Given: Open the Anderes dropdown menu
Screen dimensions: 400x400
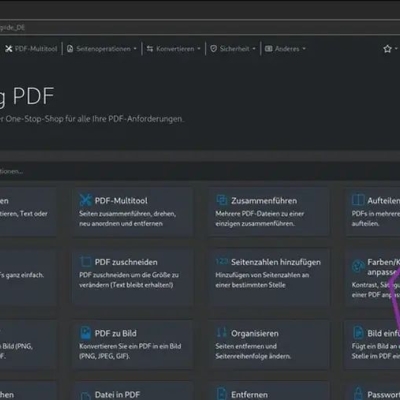Looking at the screenshot, I should click(285, 49).
